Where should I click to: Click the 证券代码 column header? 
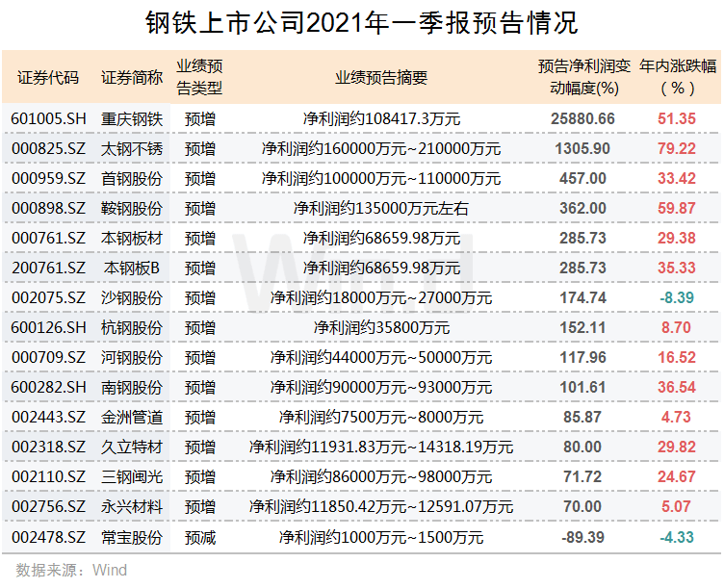48,78
